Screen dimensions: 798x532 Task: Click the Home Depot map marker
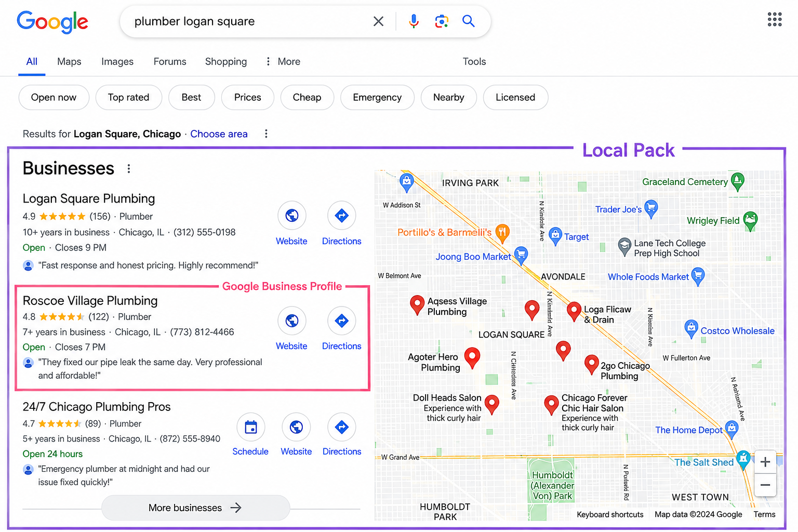click(731, 429)
